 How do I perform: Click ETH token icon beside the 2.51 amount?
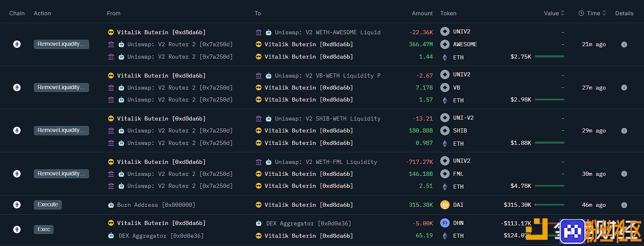coord(445,187)
